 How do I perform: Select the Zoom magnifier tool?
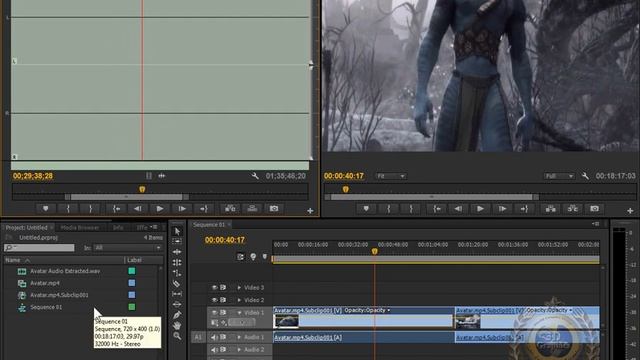[x=177, y=336]
